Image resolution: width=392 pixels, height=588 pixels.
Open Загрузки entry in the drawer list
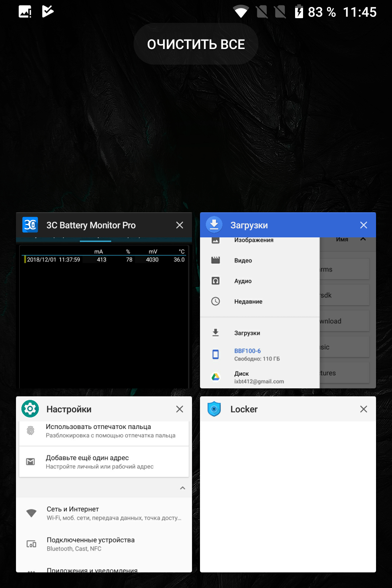click(x=260, y=333)
